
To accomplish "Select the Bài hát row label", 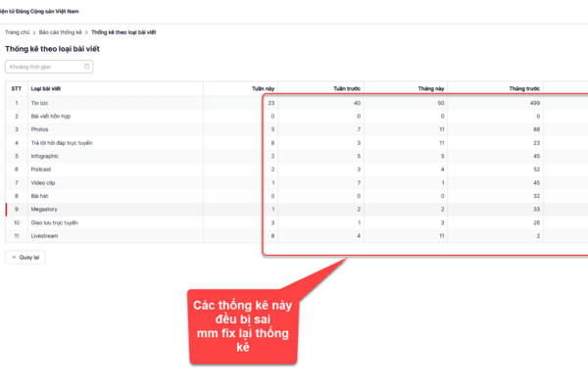I will coord(39,196).
